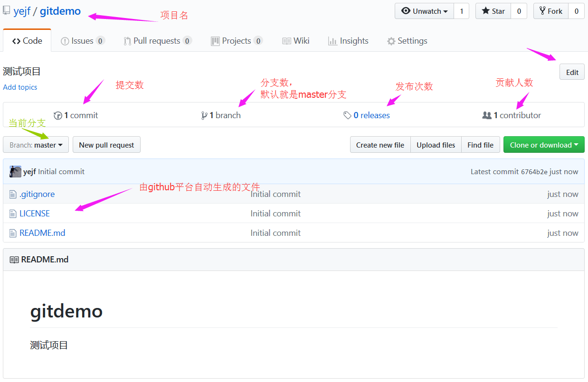Open the Insights tab
The image size is (588, 382).
pos(348,41)
